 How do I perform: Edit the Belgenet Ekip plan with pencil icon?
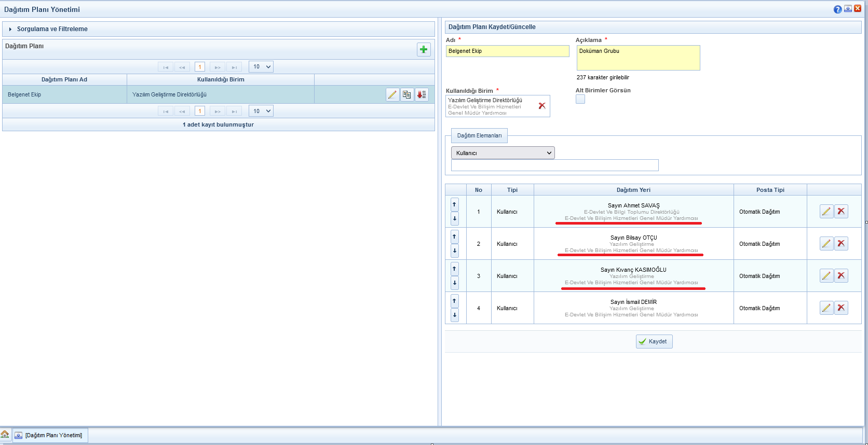pos(392,94)
